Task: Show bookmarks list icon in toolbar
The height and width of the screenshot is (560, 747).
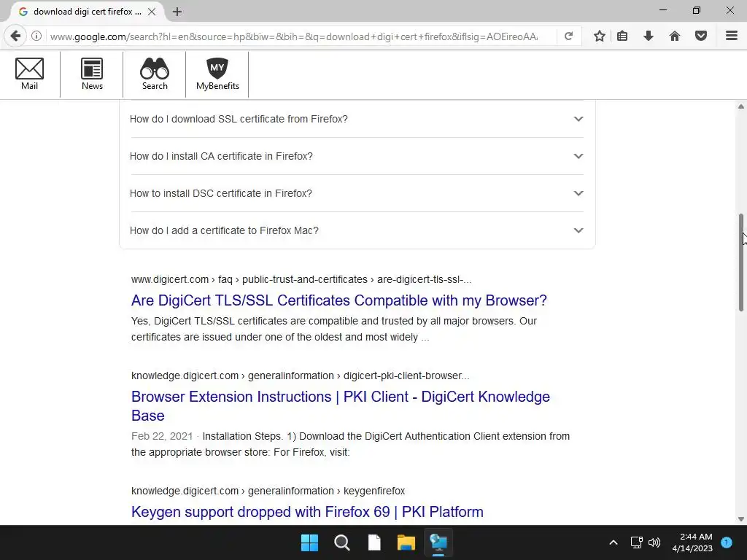Action: (622, 36)
